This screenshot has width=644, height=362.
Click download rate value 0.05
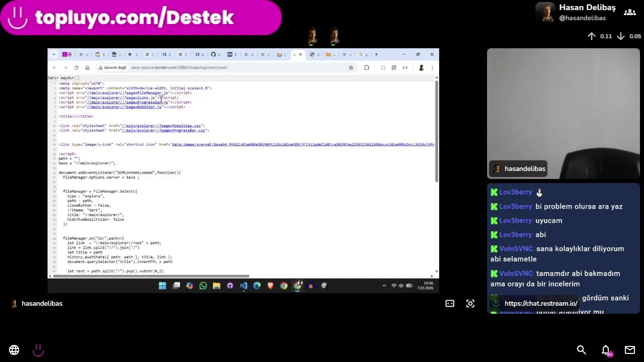point(635,36)
